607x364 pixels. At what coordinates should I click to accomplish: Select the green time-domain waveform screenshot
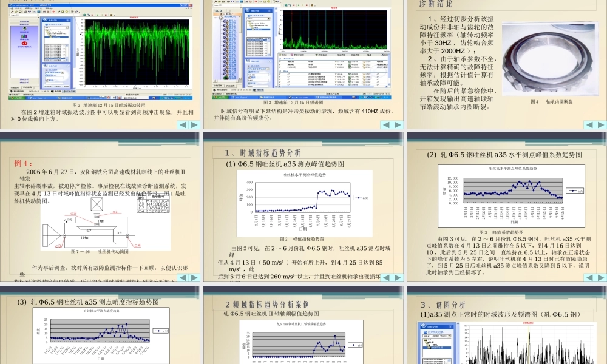click(x=101, y=52)
